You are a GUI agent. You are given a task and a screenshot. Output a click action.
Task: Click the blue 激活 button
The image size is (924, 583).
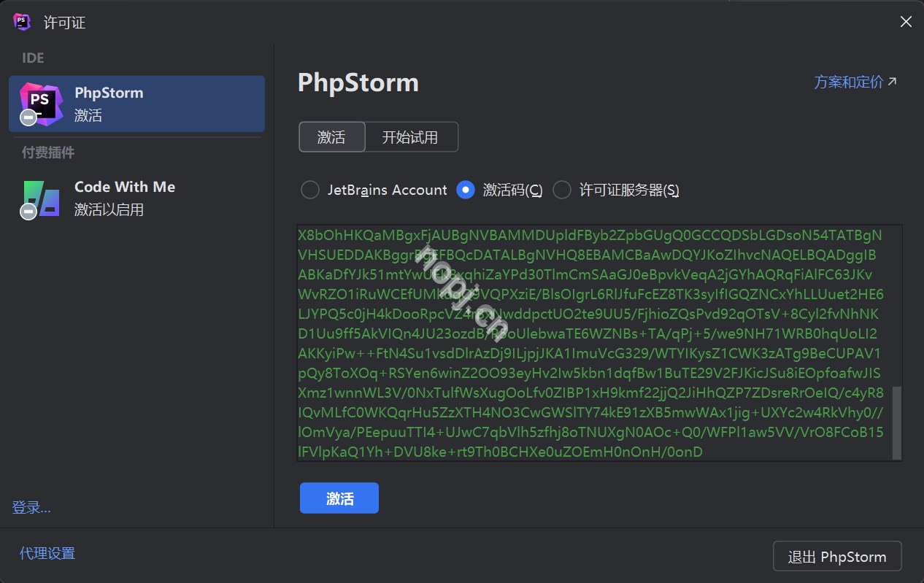click(x=339, y=498)
